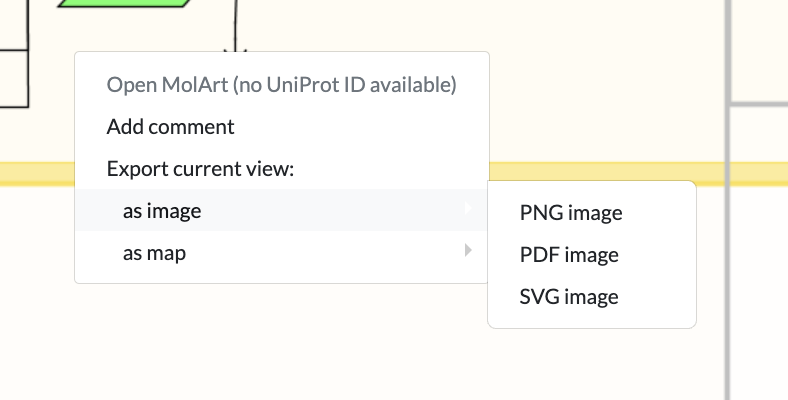Click the yellow horizontal band right of the submenu

click(708, 173)
